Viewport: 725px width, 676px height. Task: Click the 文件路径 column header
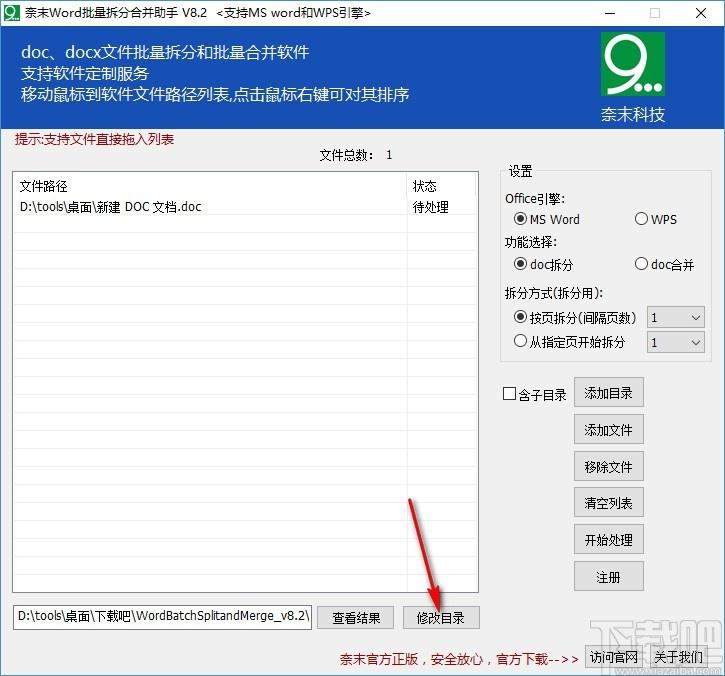pos(210,186)
